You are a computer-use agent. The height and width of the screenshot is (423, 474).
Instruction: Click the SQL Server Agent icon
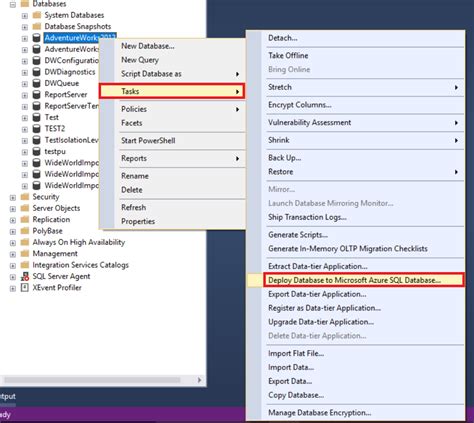(25, 276)
